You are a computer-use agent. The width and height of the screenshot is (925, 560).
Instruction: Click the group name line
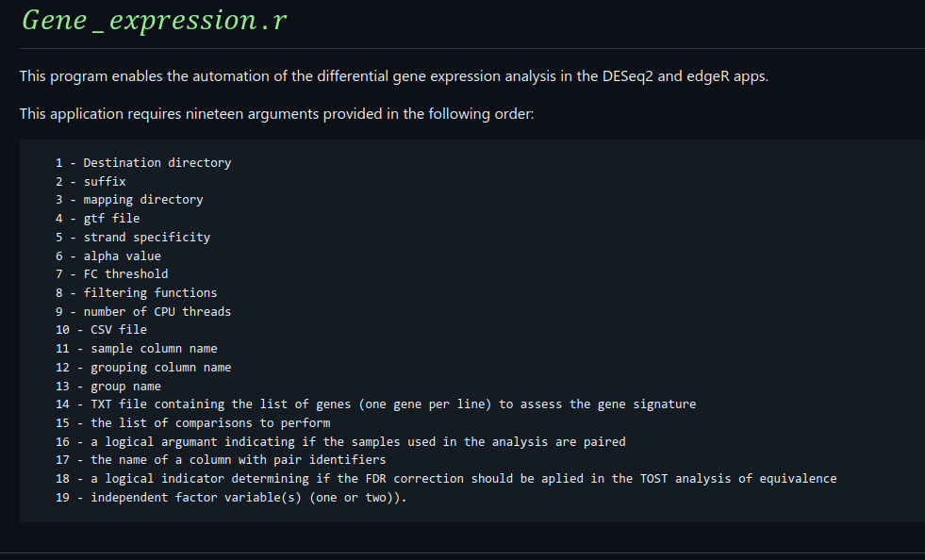[x=108, y=386]
